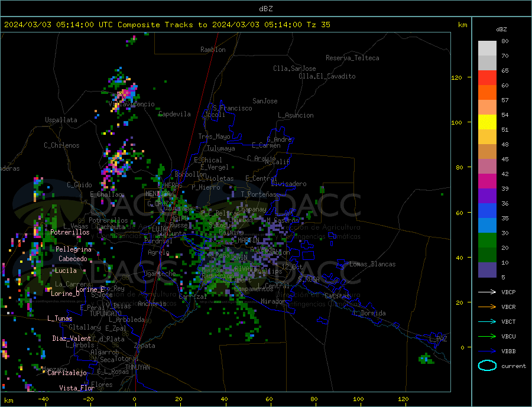532x407 pixels.
Task: Click the TUNUYAN label
Action: (137, 367)
